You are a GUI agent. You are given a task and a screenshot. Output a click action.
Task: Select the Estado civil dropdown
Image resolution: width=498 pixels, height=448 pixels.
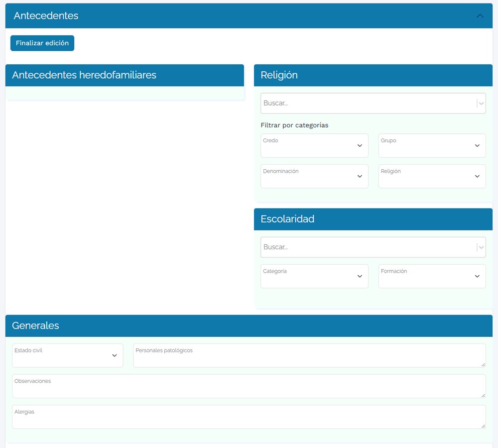point(68,355)
